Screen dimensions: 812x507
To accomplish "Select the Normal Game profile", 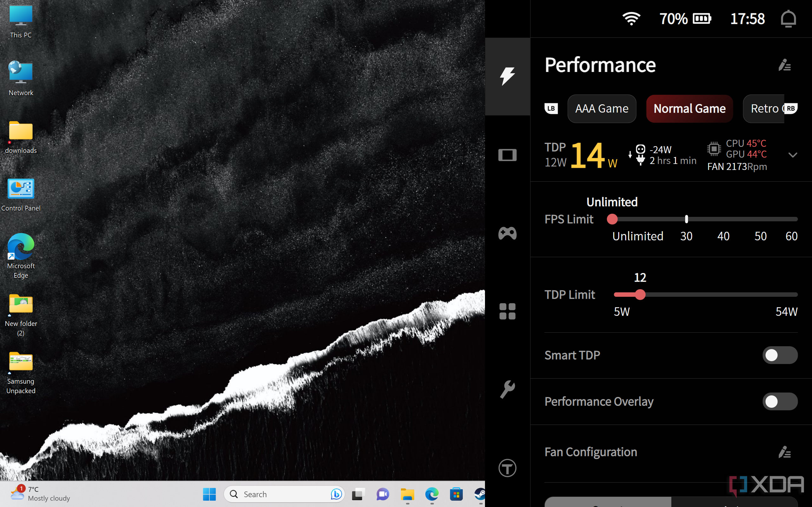I will click(690, 109).
